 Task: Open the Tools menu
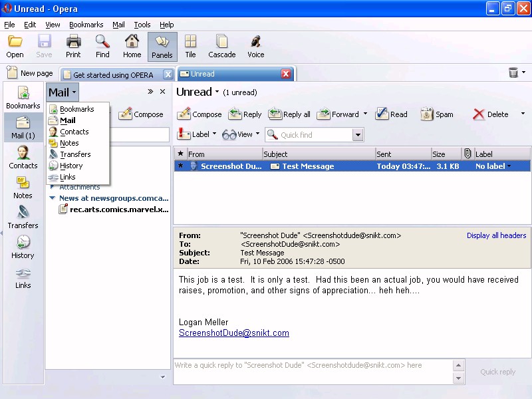(142, 25)
